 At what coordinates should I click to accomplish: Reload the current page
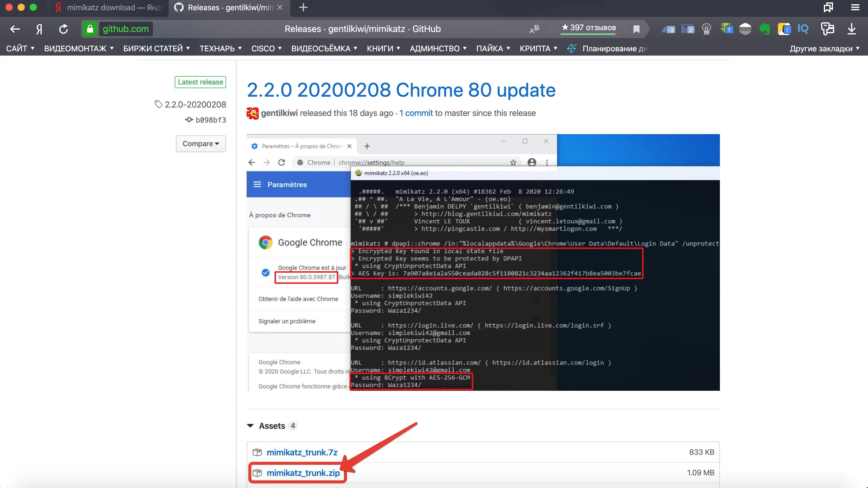coord(63,29)
